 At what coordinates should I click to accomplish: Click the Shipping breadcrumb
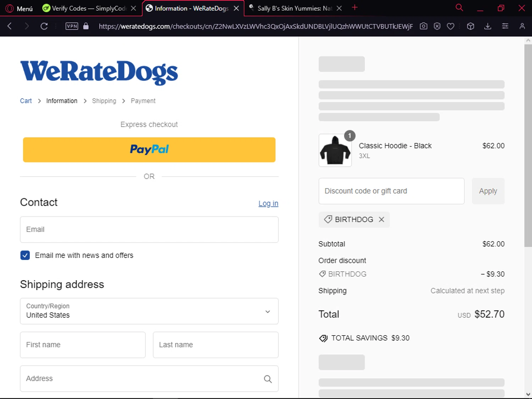(x=104, y=101)
